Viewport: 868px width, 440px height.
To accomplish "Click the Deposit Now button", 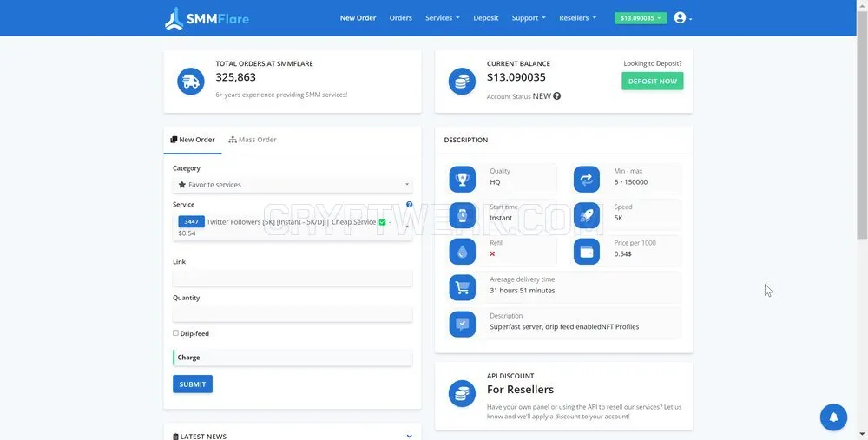I will tap(653, 82).
